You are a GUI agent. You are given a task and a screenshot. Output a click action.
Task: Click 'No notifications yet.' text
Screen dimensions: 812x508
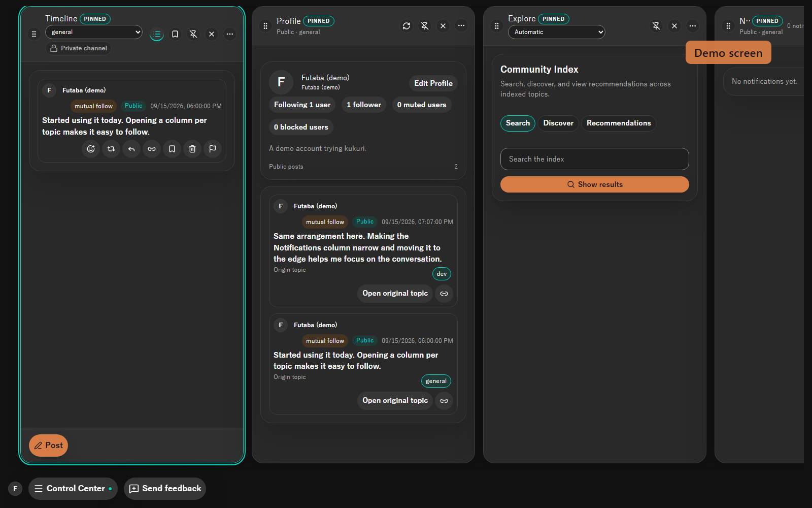pyautogui.click(x=764, y=81)
